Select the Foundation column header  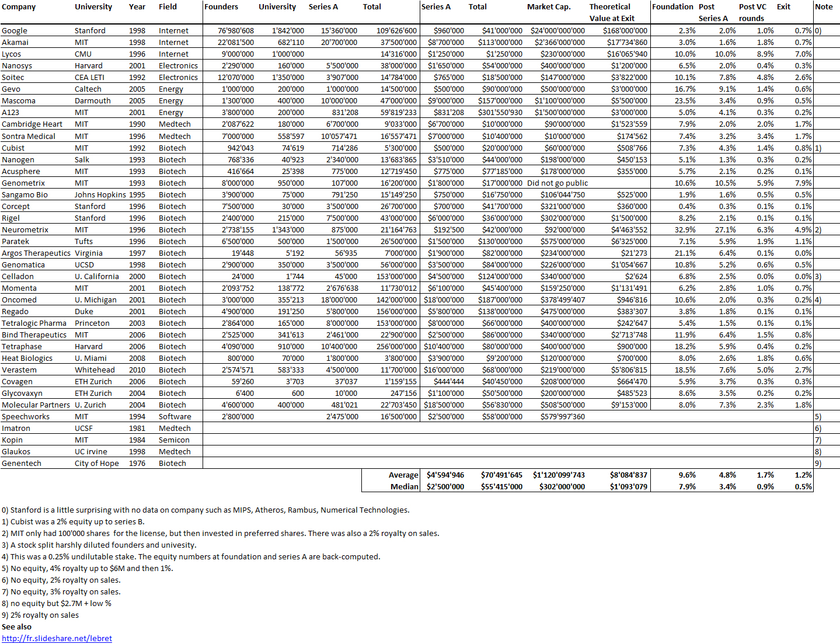click(x=672, y=6)
